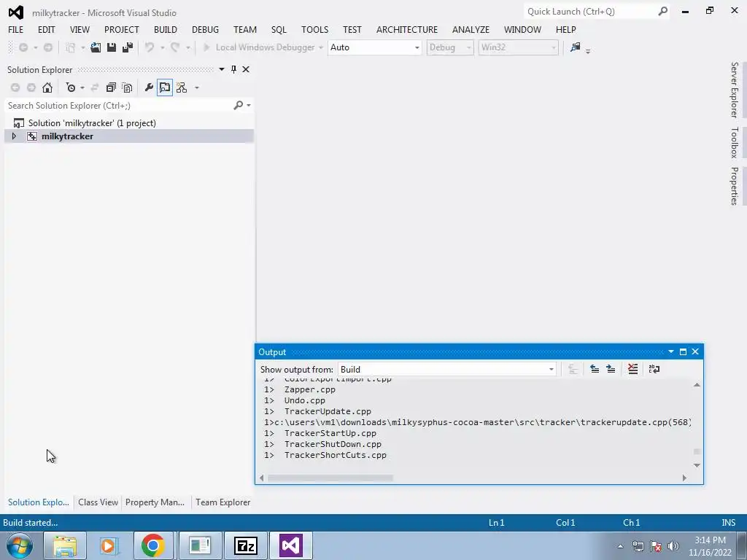
Task: Switch to the Class View tab
Action: 98,502
